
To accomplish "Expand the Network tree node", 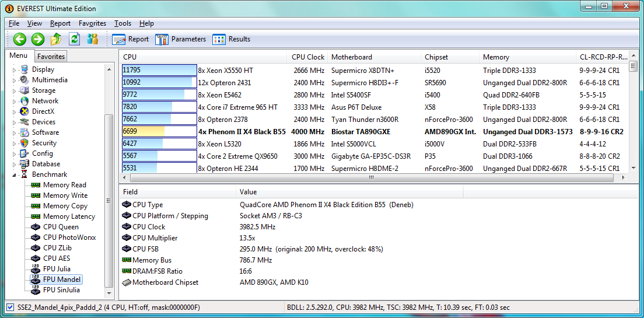I will pos(15,101).
